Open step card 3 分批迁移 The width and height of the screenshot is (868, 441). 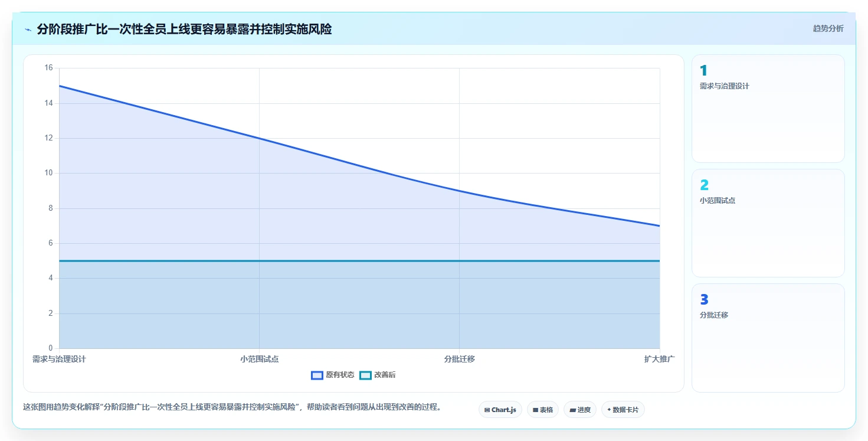[768, 338]
